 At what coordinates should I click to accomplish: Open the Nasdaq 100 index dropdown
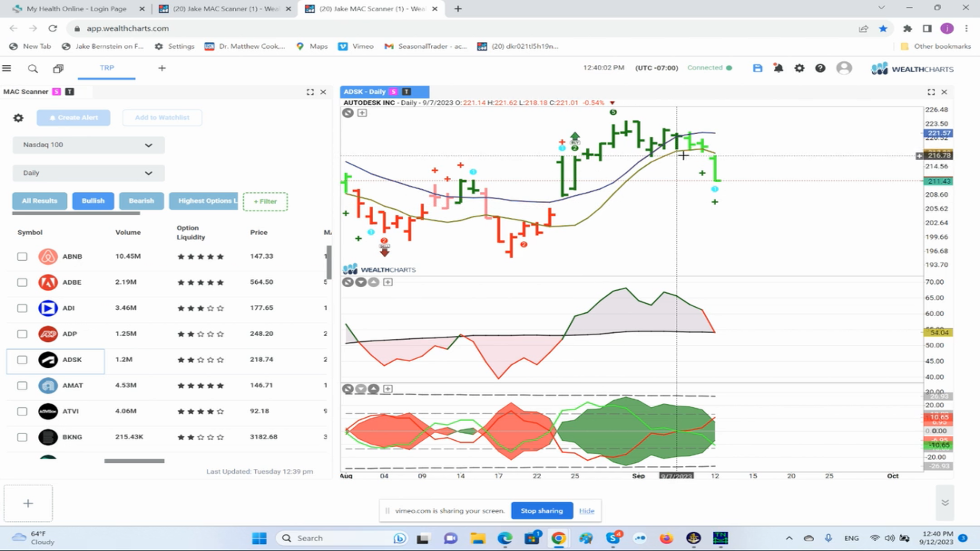[88, 145]
